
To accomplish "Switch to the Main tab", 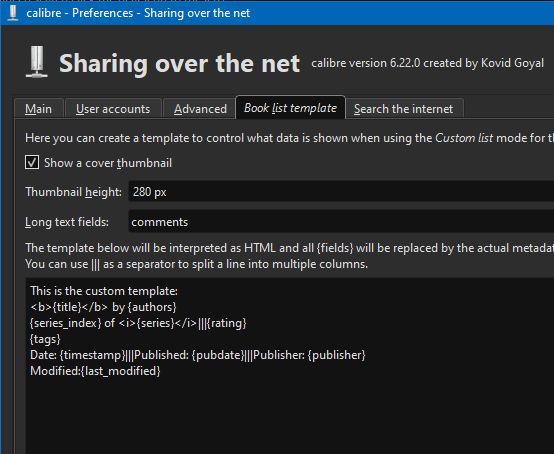I will (x=39, y=108).
